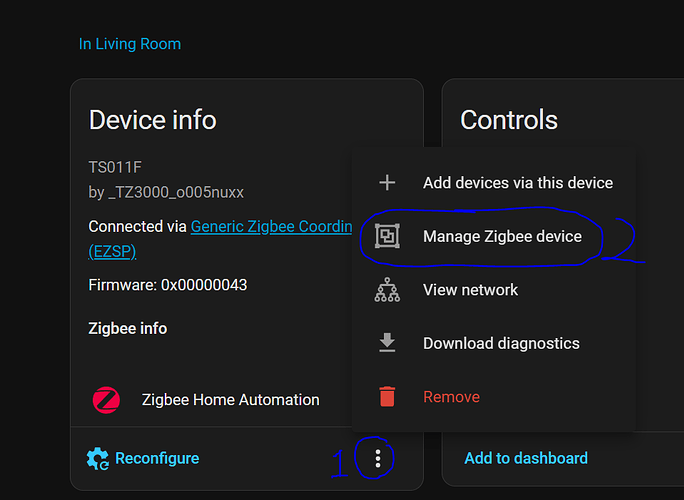Click the Manage Zigbee device icon
The image size is (684, 500).
click(x=387, y=237)
